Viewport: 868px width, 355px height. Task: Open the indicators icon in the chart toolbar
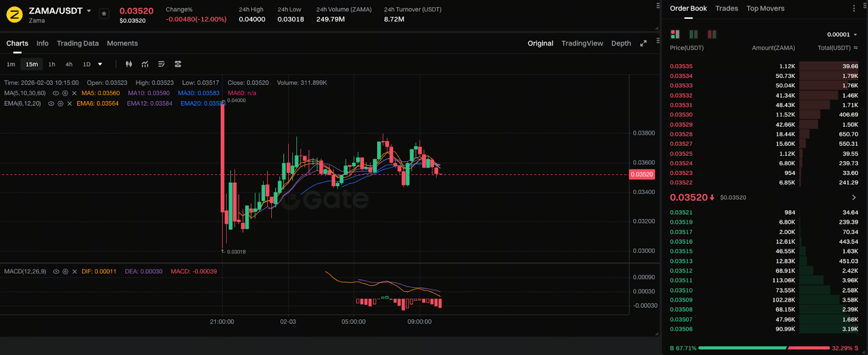point(145,64)
